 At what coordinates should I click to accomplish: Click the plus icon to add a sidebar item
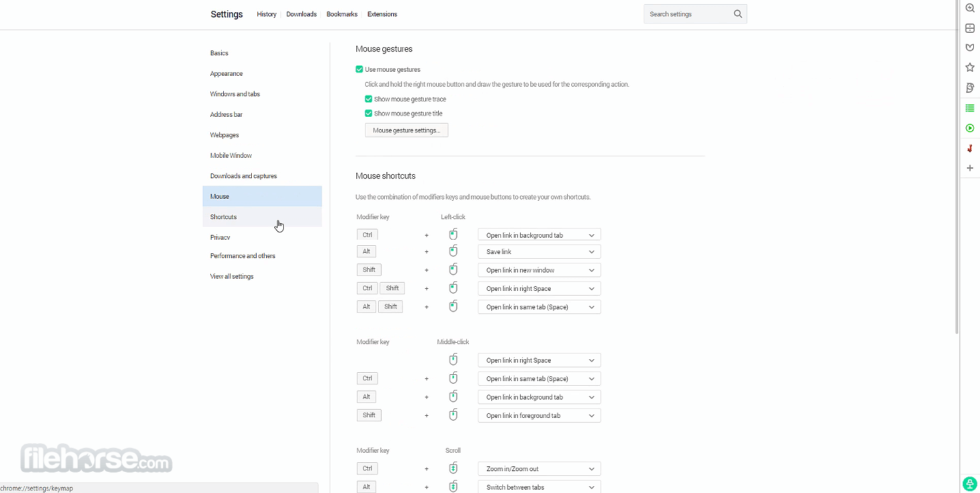[970, 168]
